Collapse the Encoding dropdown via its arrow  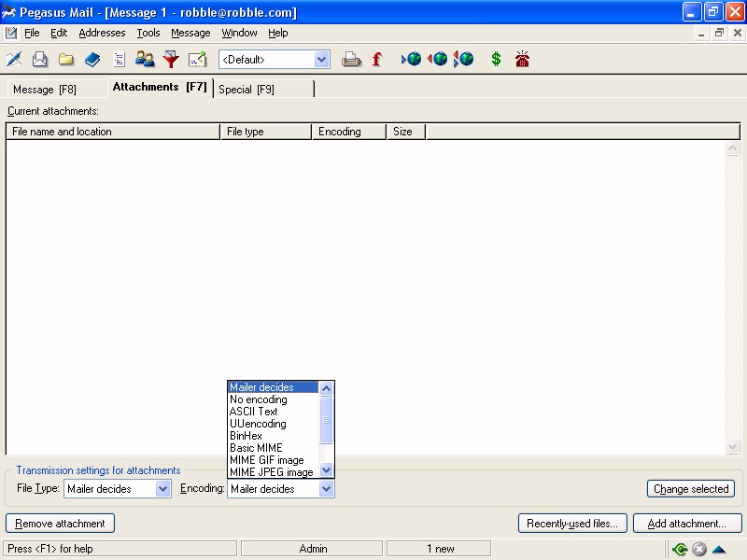[326, 488]
